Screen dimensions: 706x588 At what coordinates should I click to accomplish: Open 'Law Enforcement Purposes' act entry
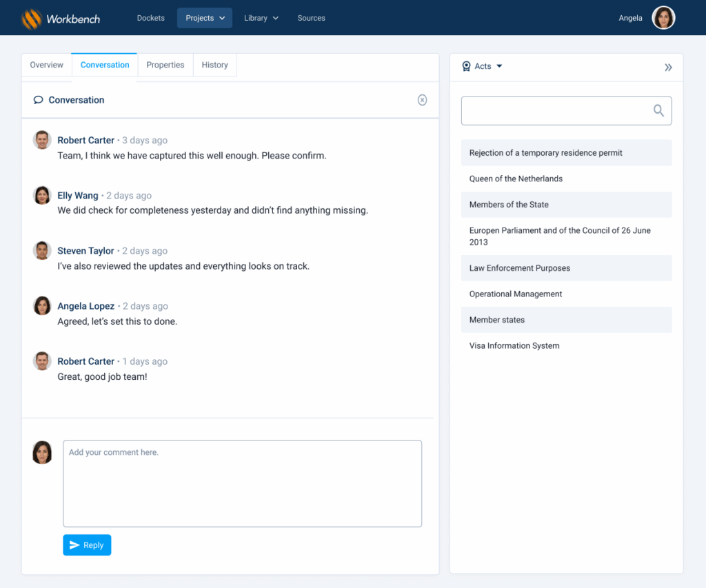[x=520, y=268]
